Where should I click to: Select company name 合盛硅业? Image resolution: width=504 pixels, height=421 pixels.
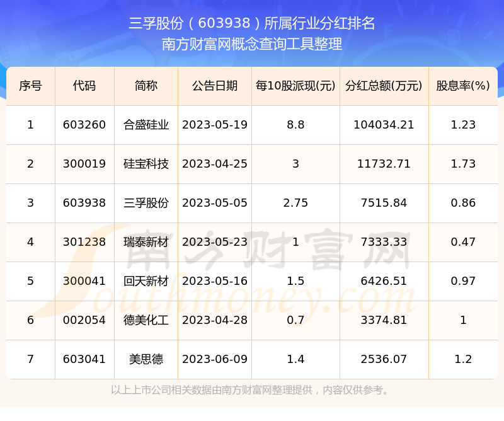[x=146, y=125]
